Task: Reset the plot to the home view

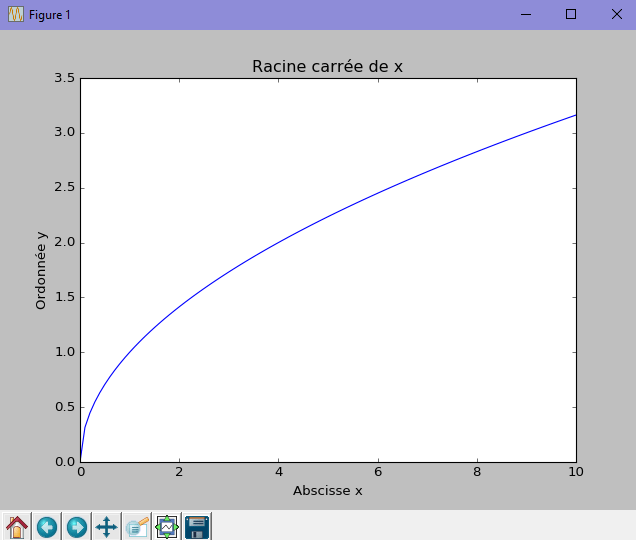Action: [17, 527]
